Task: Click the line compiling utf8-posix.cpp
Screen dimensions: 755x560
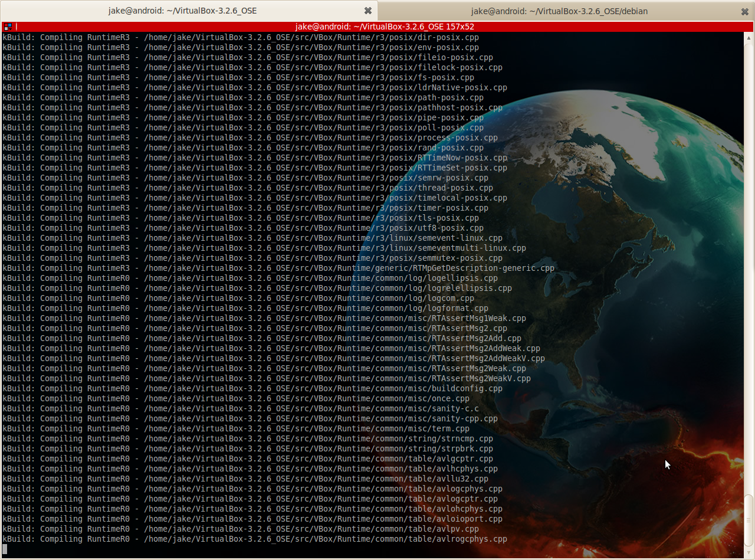Action: 243,228
